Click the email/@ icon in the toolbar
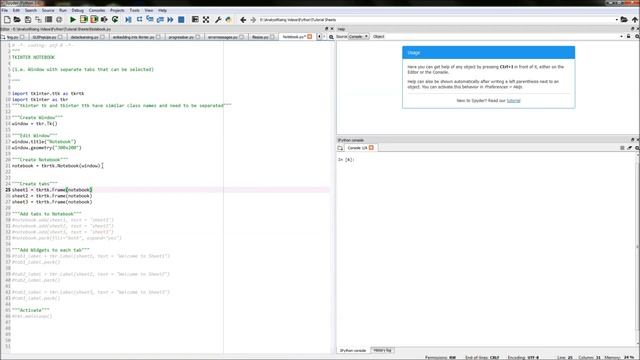 click(x=59, y=20)
